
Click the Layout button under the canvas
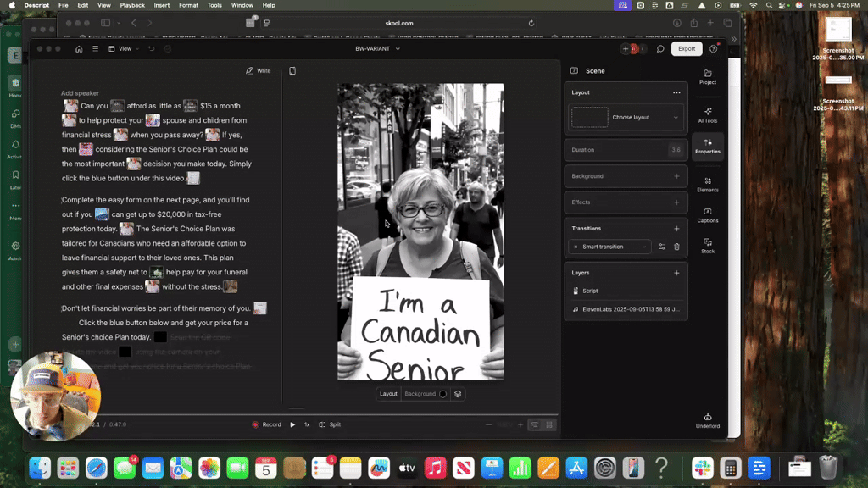(388, 394)
